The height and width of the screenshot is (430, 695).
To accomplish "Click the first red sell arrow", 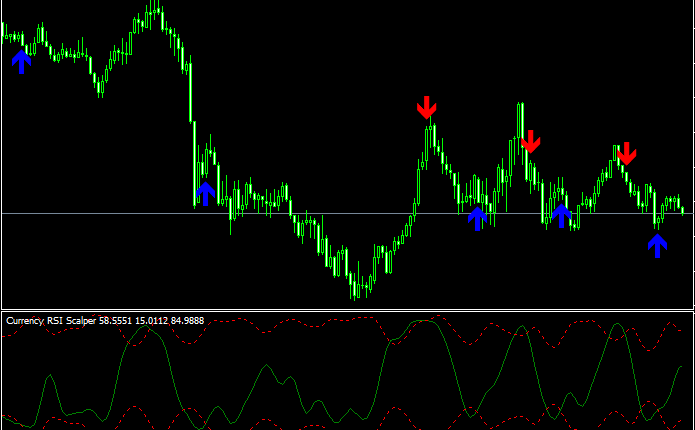I will (427, 108).
